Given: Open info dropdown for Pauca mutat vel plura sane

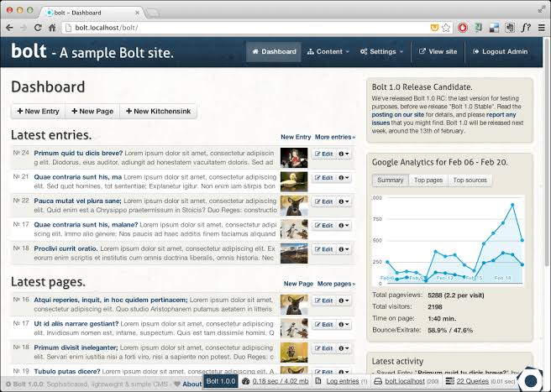Looking at the screenshot, I should [344, 201].
